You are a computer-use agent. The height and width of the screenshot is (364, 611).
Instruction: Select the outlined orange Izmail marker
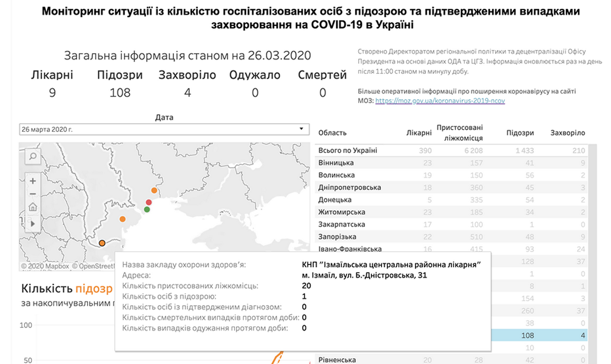102,243
